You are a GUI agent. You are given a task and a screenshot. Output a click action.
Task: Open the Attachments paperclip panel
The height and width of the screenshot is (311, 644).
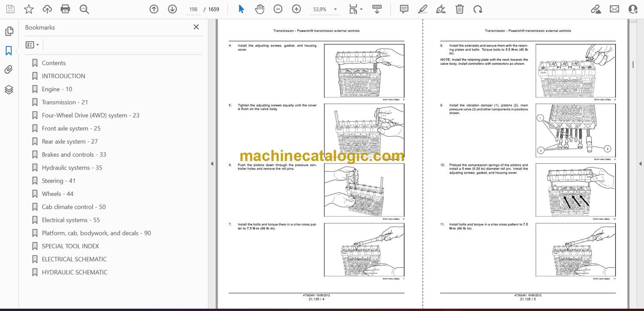point(9,70)
